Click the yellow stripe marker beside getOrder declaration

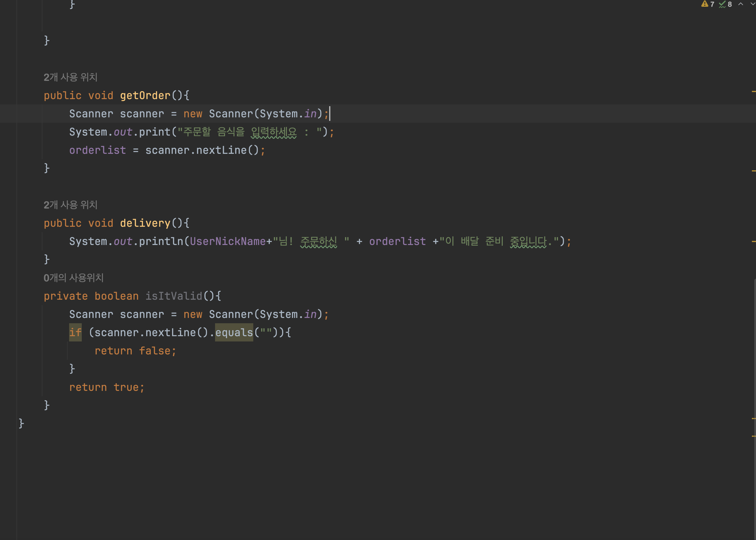[x=754, y=91]
